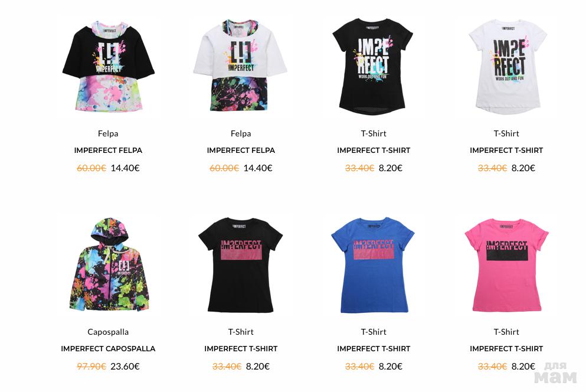View the white IM?ERFECT splash T-shirt photo
The height and width of the screenshot is (392, 586).
(508, 67)
